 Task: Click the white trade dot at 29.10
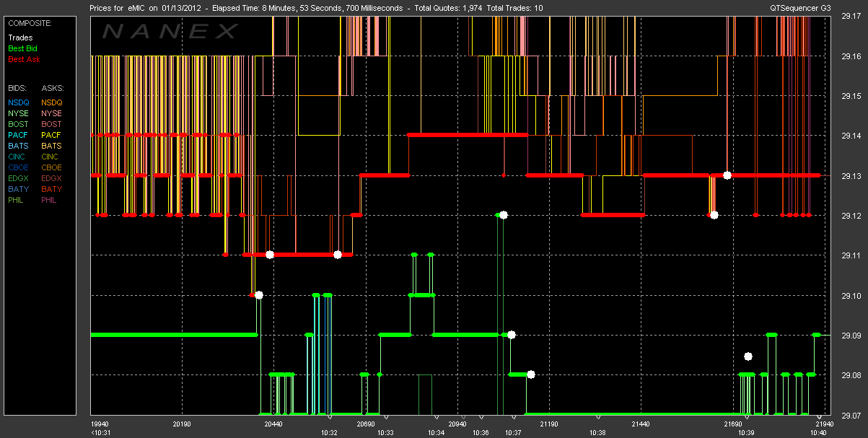(259, 294)
